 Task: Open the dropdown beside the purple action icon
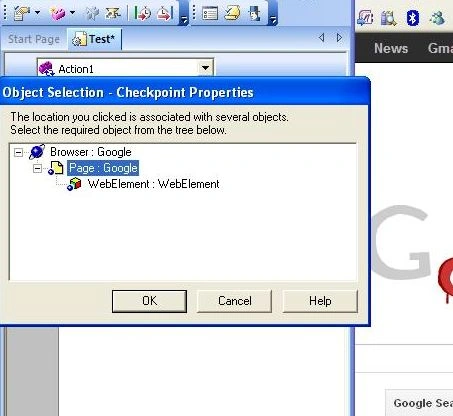[x=72, y=13]
